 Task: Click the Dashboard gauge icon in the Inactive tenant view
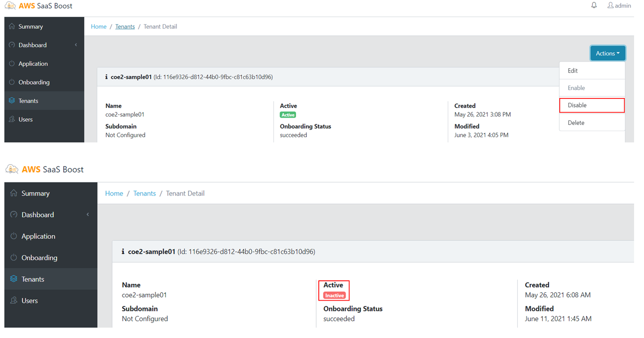click(x=14, y=215)
